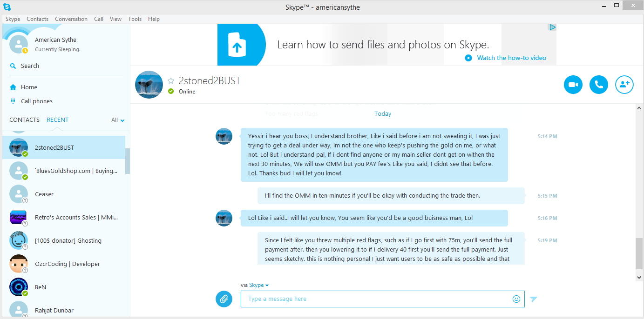Click the 5:16 PM 'Lol Like i said' message
Image resolution: width=644 pixels, height=319 pixels.
pos(374,218)
